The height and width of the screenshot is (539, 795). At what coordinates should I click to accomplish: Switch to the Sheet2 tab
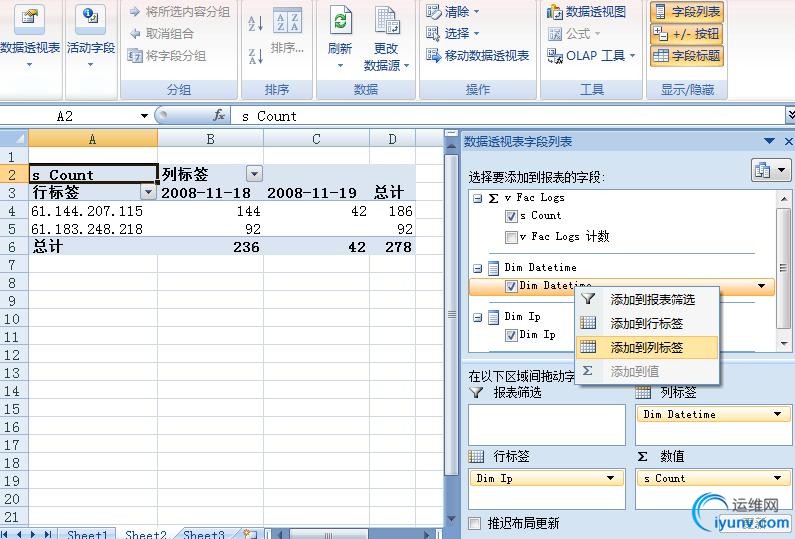click(x=146, y=534)
